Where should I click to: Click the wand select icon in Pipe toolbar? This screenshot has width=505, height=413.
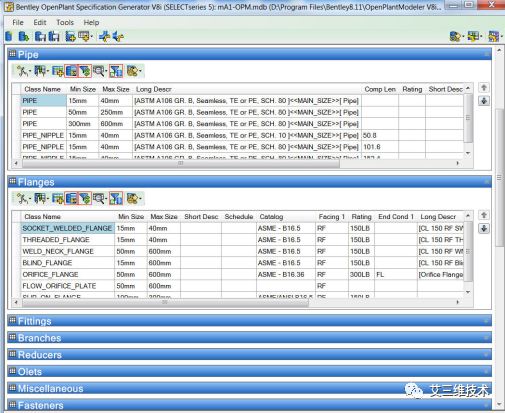tap(23, 71)
